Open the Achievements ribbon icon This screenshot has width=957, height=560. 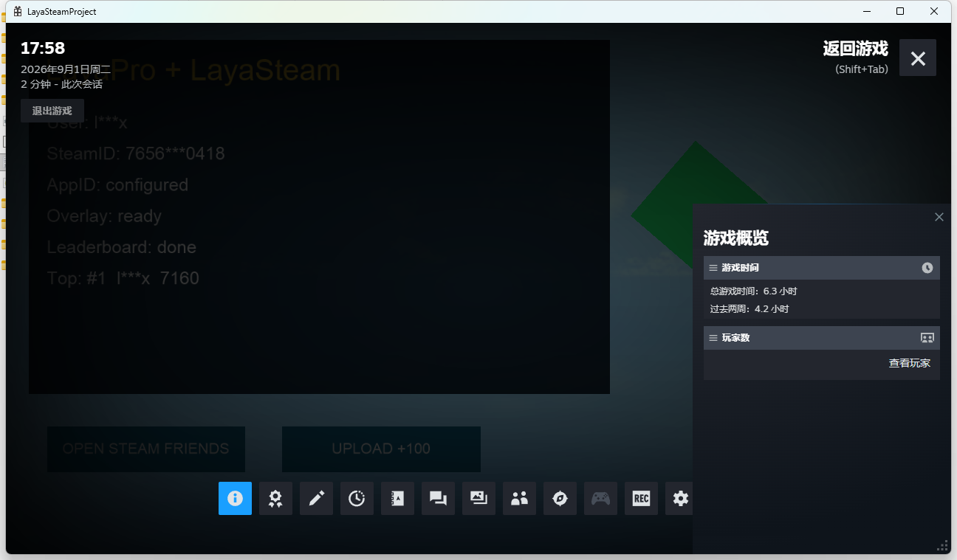click(275, 498)
